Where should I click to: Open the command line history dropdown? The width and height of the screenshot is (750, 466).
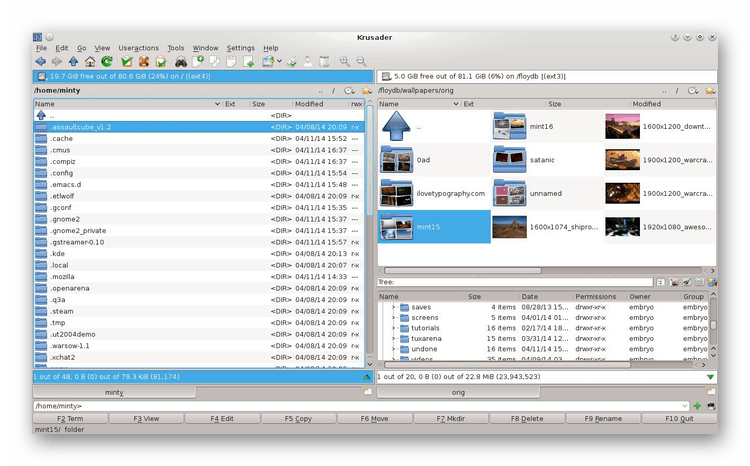tap(684, 406)
